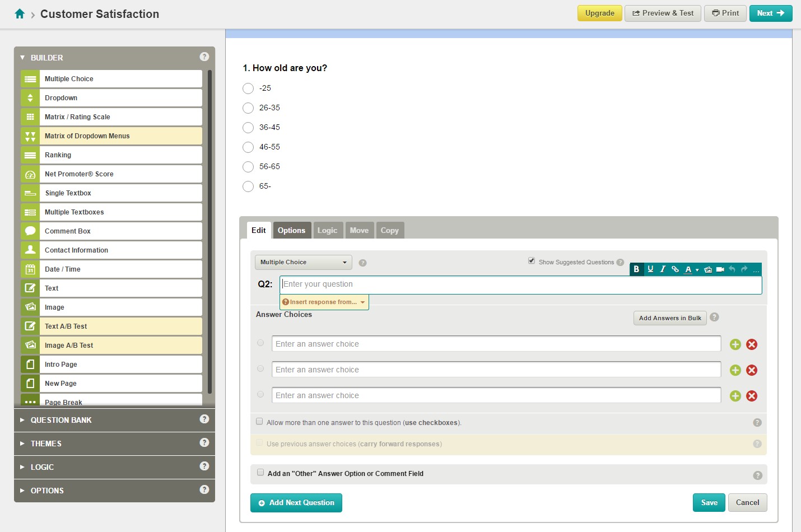Switch to the Logic tab

pyautogui.click(x=327, y=230)
